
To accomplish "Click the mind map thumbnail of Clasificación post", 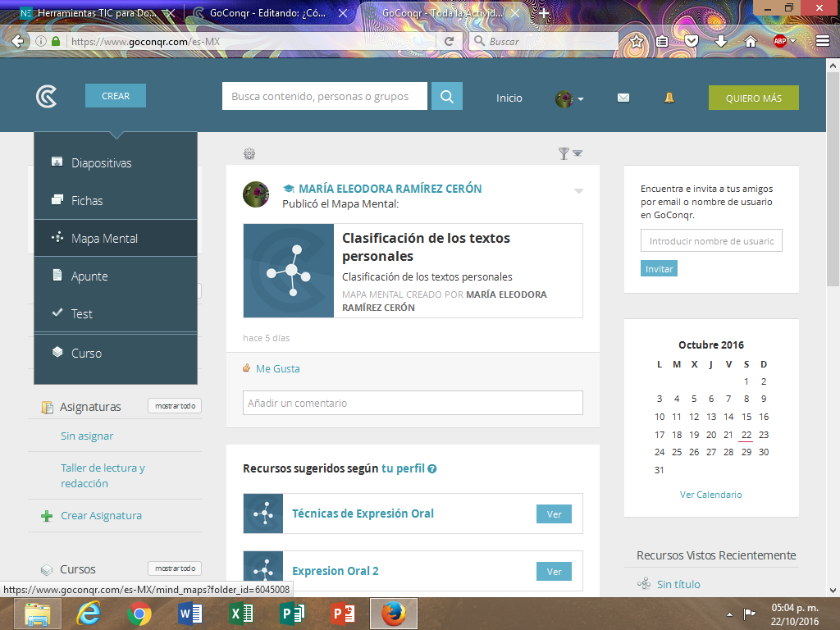I will point(289,271).
